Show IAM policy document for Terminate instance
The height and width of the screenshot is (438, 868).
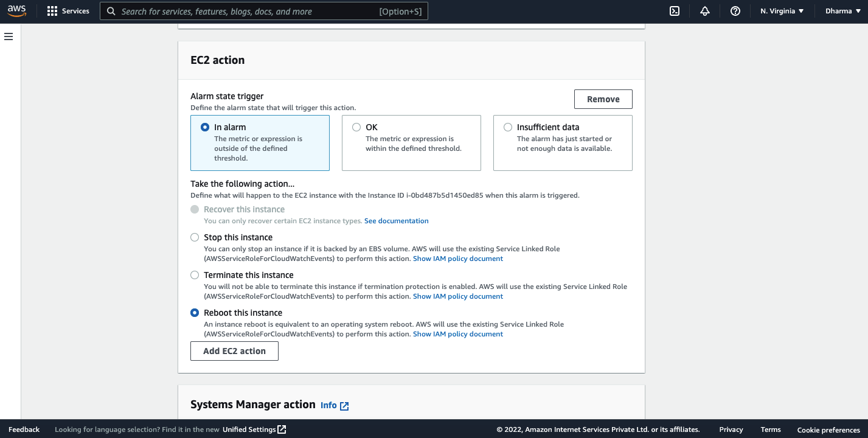[458, 296]
